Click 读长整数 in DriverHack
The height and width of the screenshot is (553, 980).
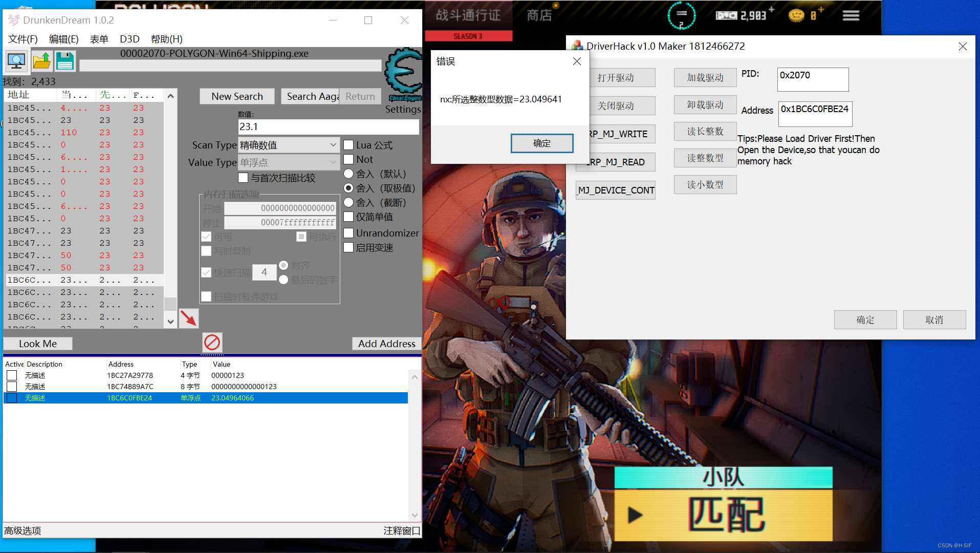click(x=705, y=132)
